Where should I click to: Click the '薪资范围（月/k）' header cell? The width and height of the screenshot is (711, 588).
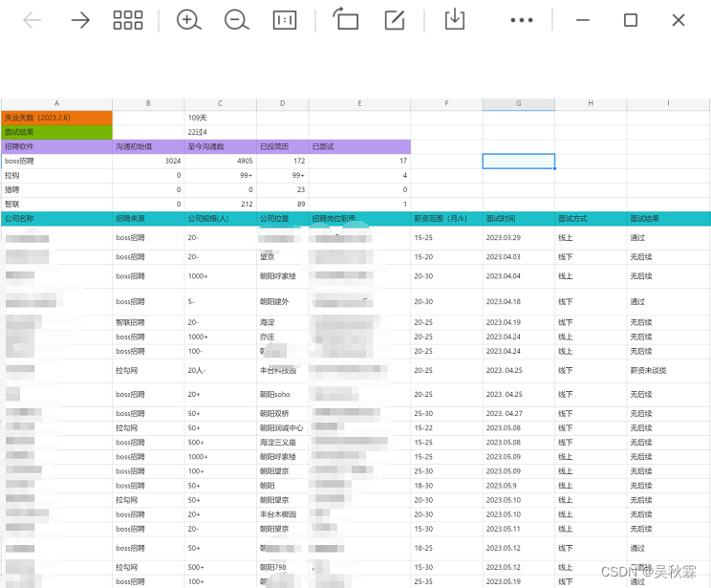point(446,219)
